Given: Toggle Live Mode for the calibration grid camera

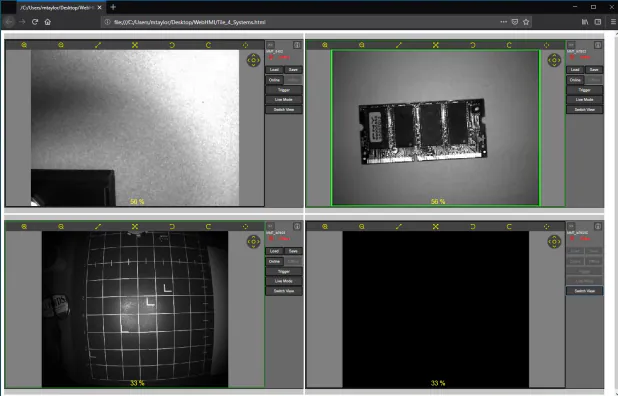Looking at the screenshot, I should [284, 281].
